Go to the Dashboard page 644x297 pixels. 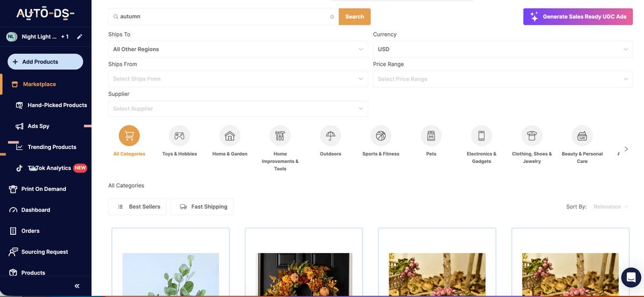(x=35, y=210)
